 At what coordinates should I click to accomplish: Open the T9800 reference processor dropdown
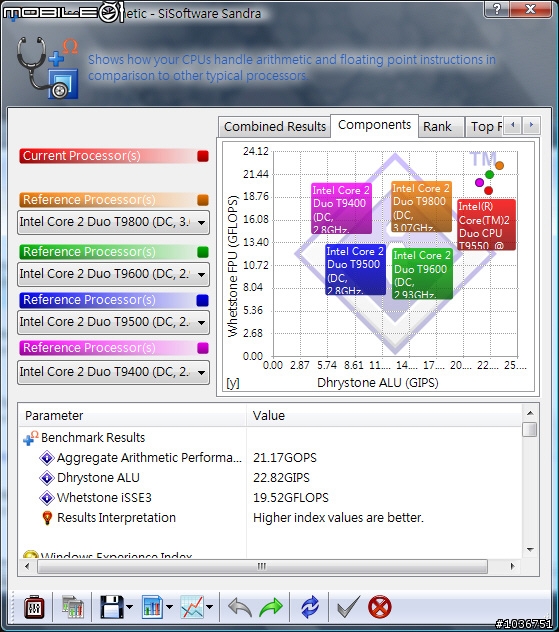click(113, 222)
